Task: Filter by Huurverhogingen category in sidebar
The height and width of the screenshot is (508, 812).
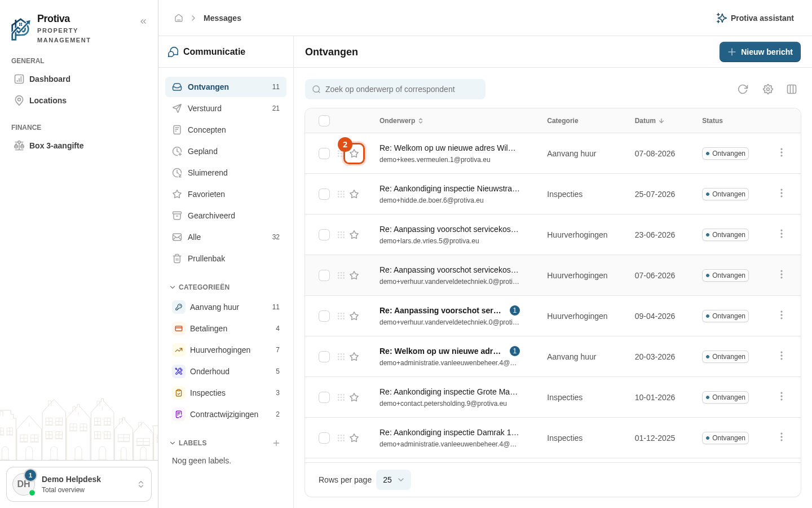Action: tap(226, 350)
